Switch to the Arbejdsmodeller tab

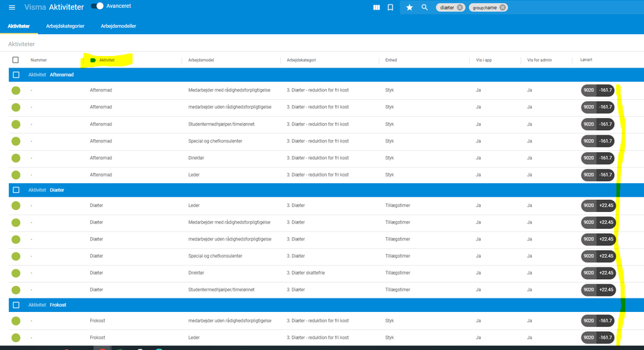(118, 26)
